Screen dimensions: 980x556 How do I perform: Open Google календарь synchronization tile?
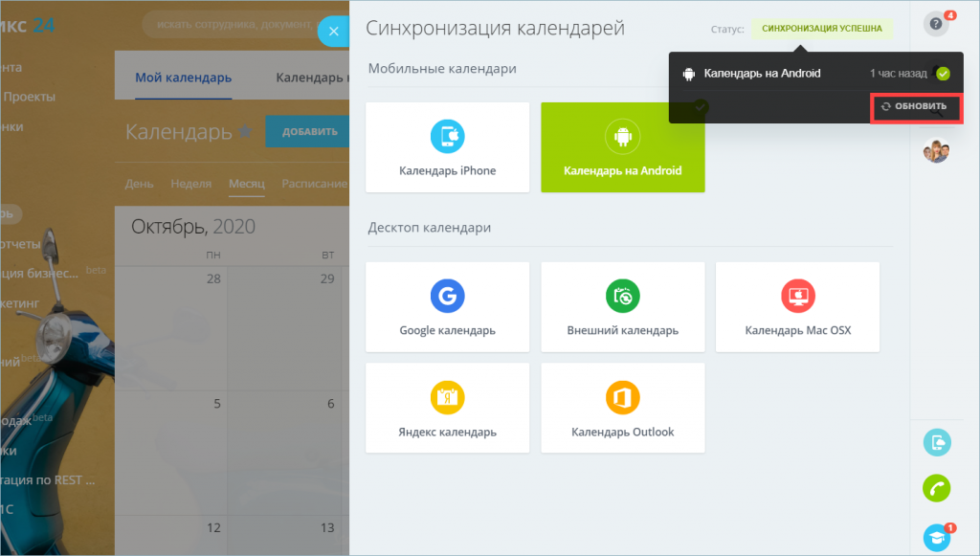click(447, 306)
